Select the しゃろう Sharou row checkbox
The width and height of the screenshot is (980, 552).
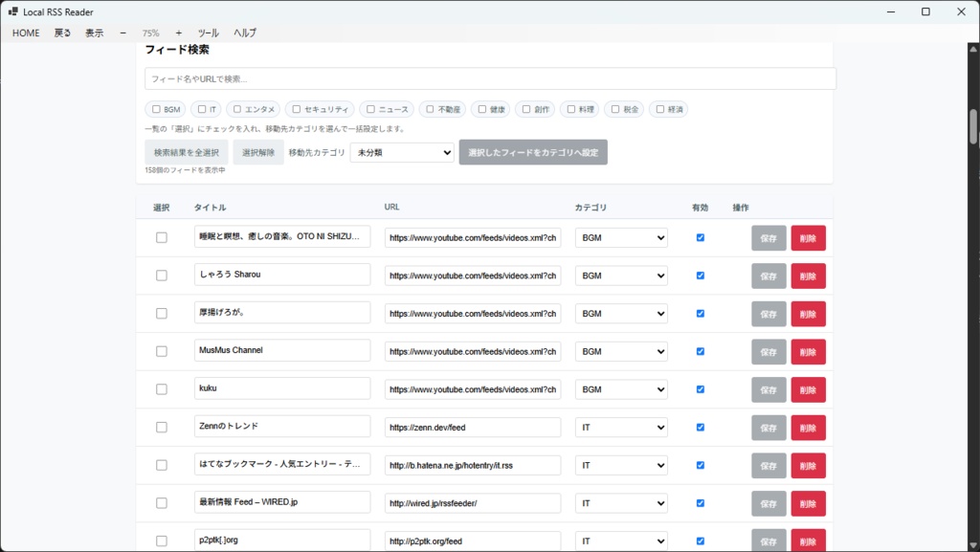tap(161, 276)
